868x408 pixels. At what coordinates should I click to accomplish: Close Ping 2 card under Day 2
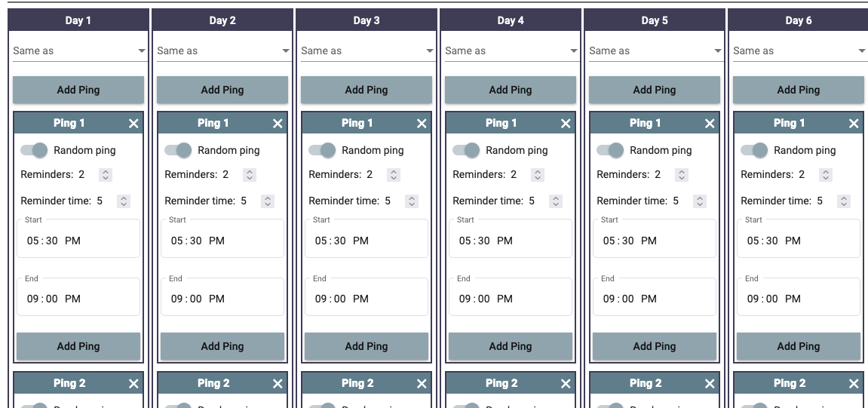point(278,384)
